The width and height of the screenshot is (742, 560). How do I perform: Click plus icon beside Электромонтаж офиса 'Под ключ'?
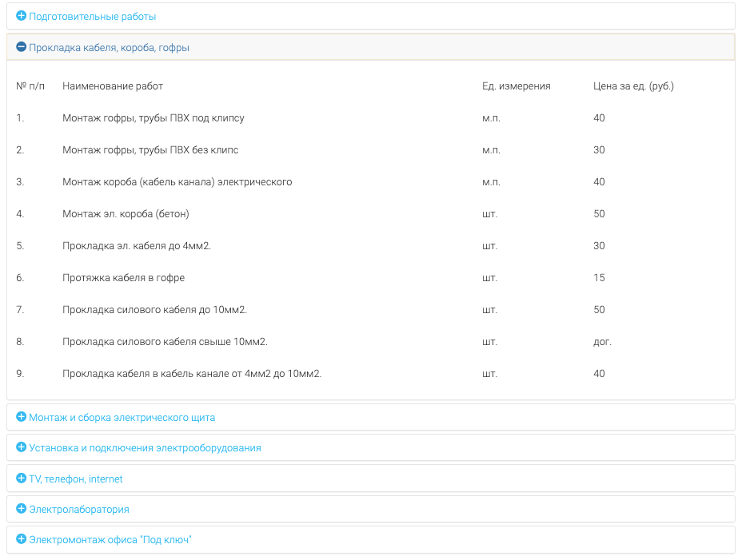click(x=22, y=539)
